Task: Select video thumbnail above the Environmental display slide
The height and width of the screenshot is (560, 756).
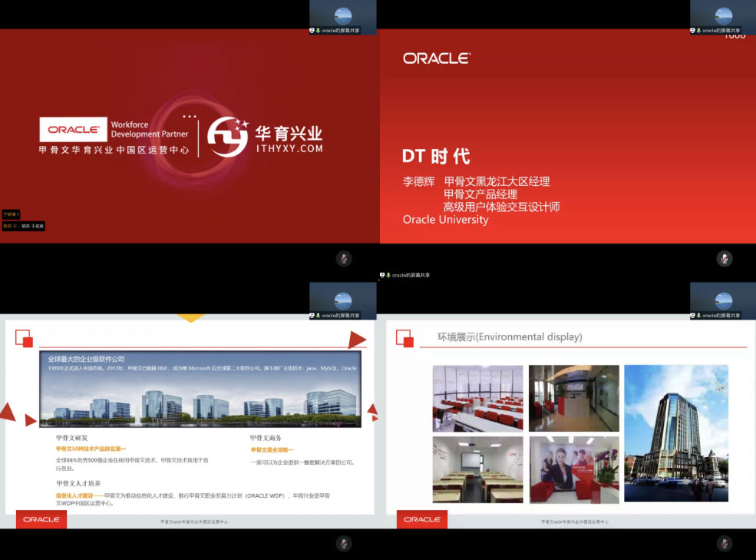Action: click(x=722, y=298)
